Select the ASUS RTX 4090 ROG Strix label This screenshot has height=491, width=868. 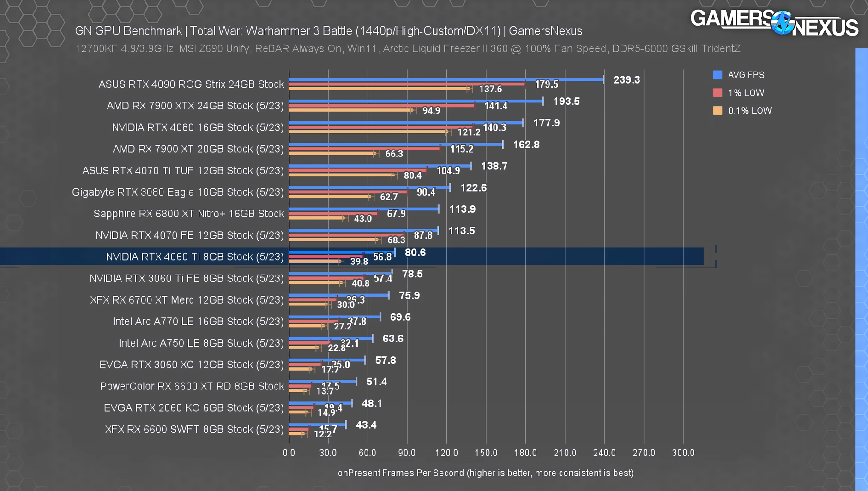click(191, 84)
